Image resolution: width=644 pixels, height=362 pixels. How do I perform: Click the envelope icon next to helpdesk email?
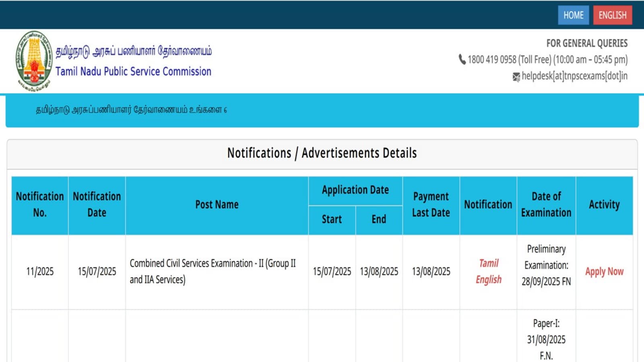[x=516, y=76]
